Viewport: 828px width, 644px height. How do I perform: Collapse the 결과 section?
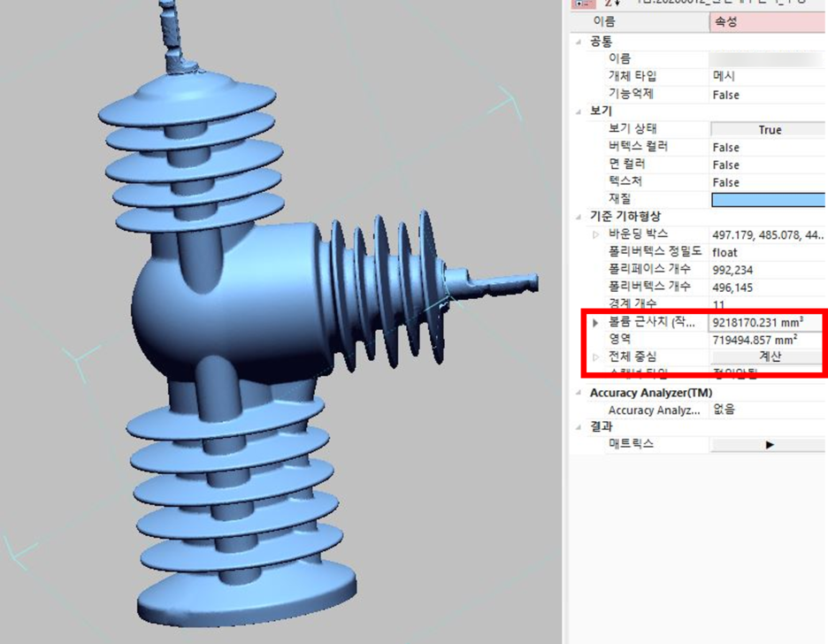click(x=579, y=427)
